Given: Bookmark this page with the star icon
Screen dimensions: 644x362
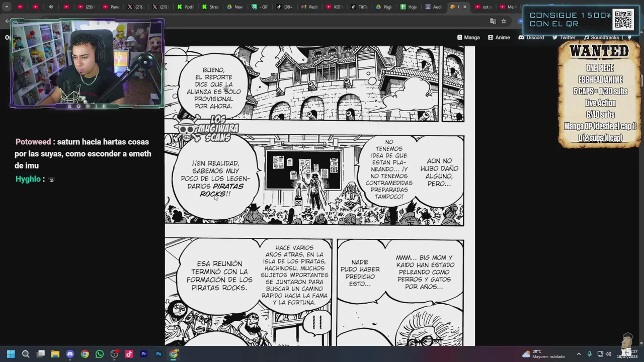Looking at the screenshot, I should coord(504,21).
